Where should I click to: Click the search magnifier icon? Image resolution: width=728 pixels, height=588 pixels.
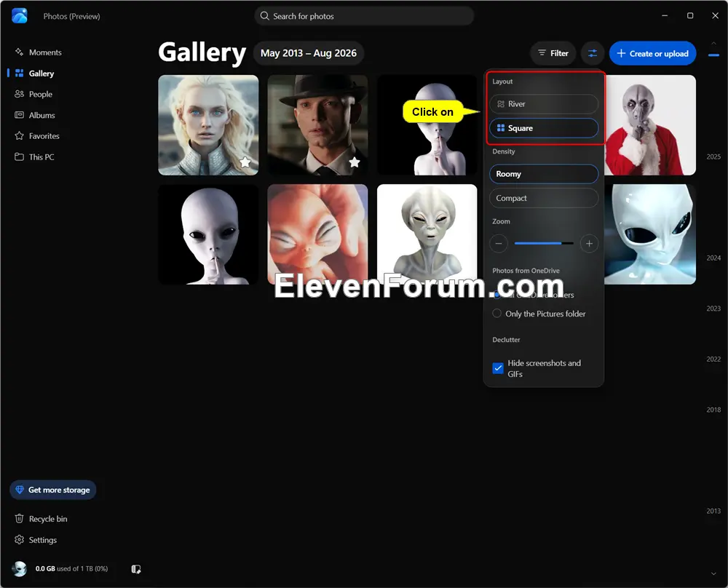(x=265, y=16)
